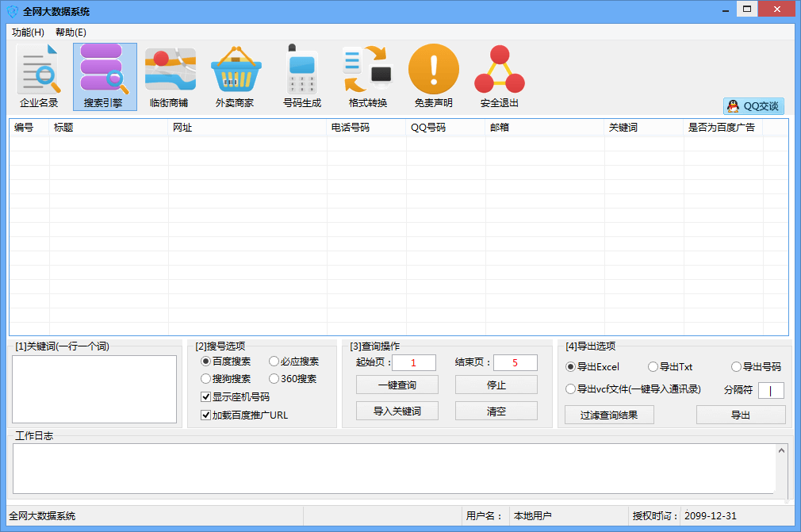The height and width of the screenshot is (532, 801).
Task: Open the 临街商铺 street shops map tool
Action: coord(170,77)
